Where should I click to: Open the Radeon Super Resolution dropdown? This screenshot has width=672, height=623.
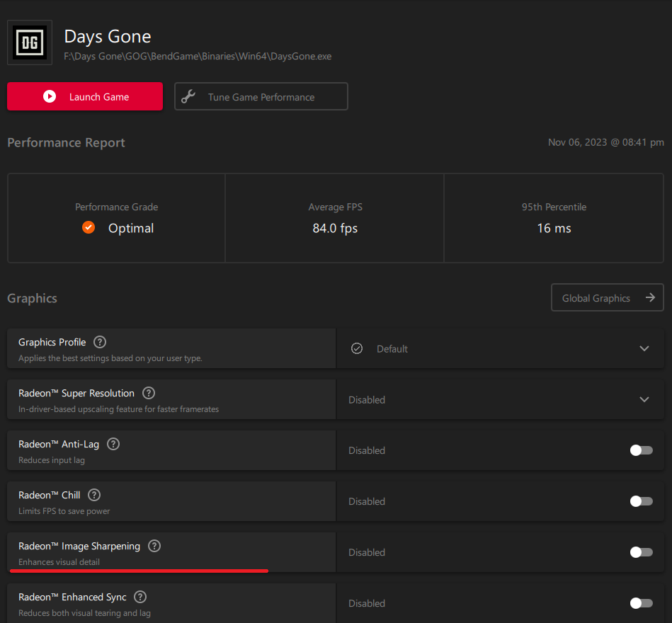coord(500,399)
